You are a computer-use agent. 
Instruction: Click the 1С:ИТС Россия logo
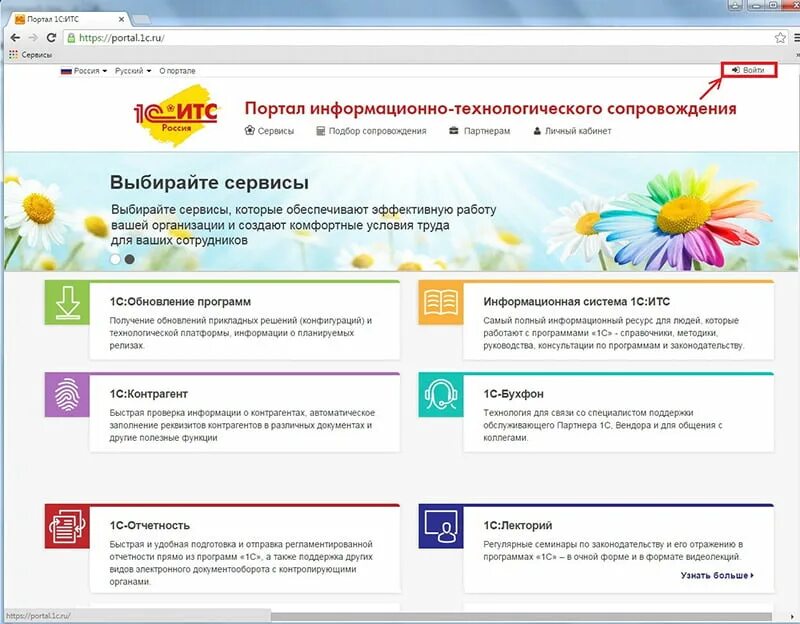pos(177,116)
